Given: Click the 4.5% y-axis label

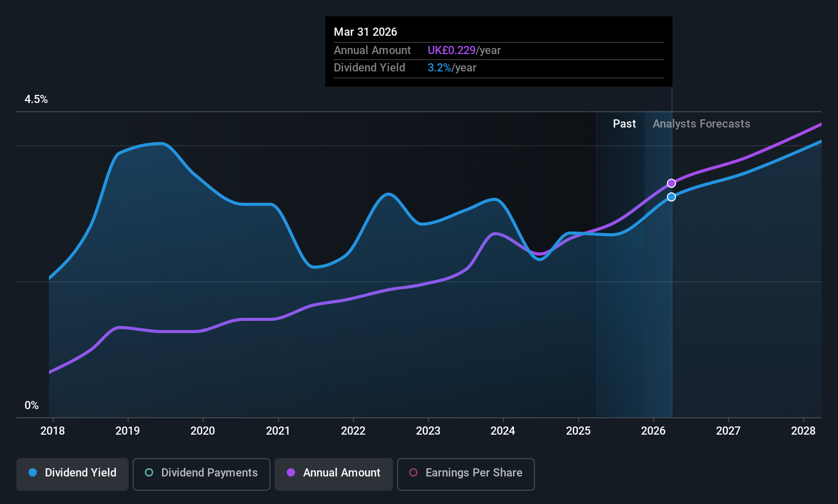Looking at the screenshot, I should (x=36, y=99).
